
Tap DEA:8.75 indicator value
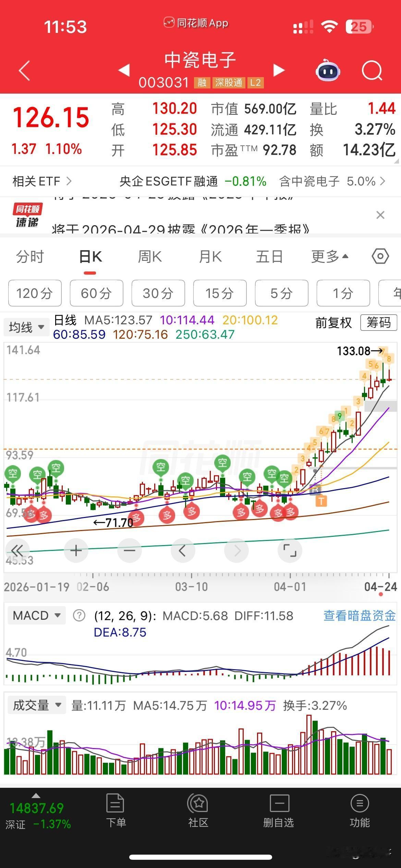(x=120, y=632)
